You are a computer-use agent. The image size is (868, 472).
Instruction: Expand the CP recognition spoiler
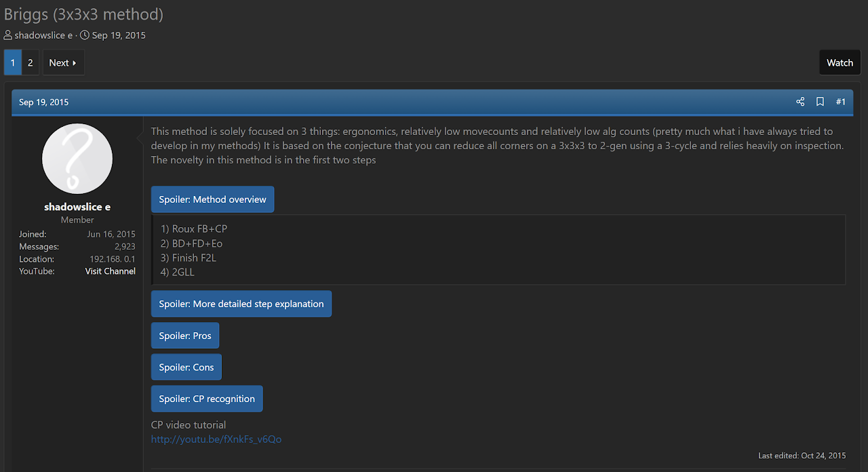pyautogui.click(x=207, y=399)
